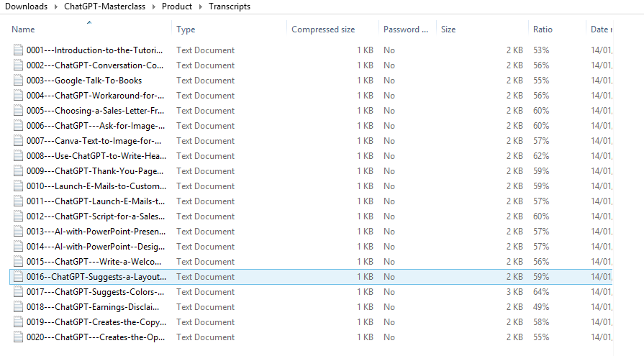Click the file icon for 0001---Introduction-to-the-Tutori...
Screen dimensions: 644x356
18,50
